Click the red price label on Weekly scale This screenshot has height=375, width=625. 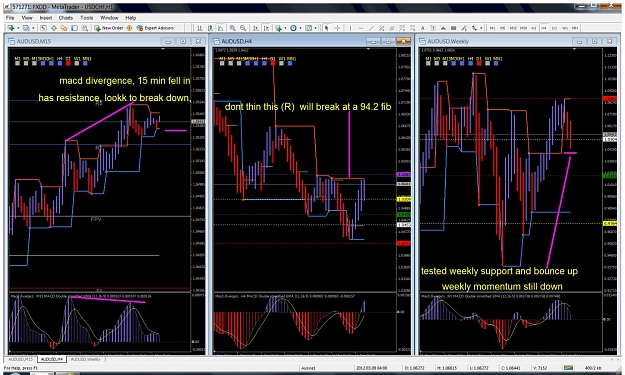tap(610, 98)
